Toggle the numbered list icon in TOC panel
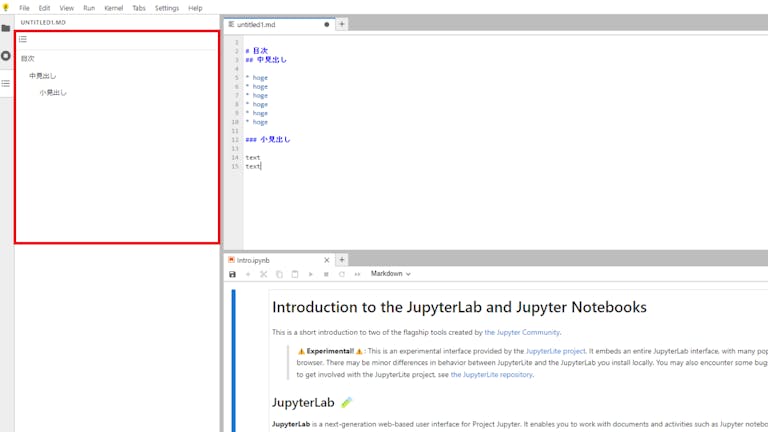Image resolution: width=768 pixels, height=432 pixels. [23, 39]
